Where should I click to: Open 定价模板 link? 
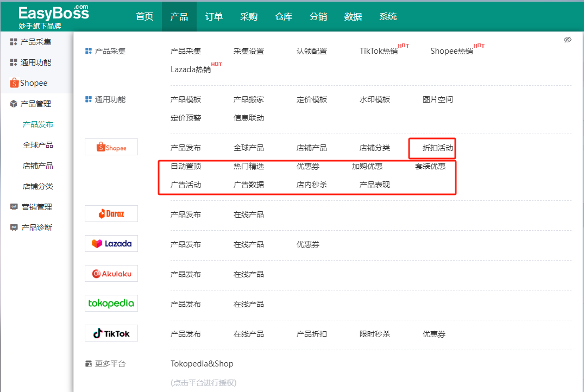[x=312, y=99]
